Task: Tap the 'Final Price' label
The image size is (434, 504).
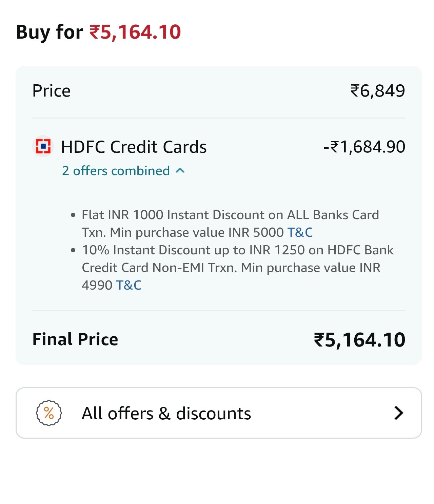Action: (75, 339)
